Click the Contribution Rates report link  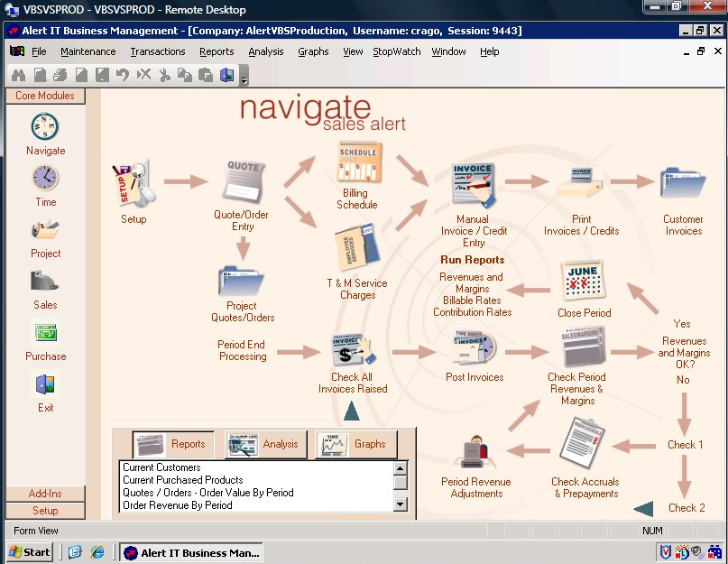[x=472, y=312]
